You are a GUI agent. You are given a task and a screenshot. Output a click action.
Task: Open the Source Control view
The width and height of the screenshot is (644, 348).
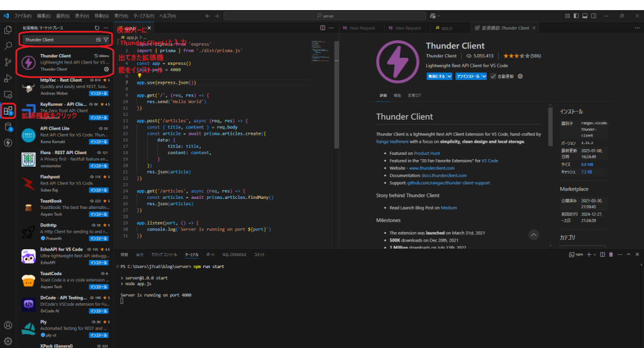pos(8,62)
